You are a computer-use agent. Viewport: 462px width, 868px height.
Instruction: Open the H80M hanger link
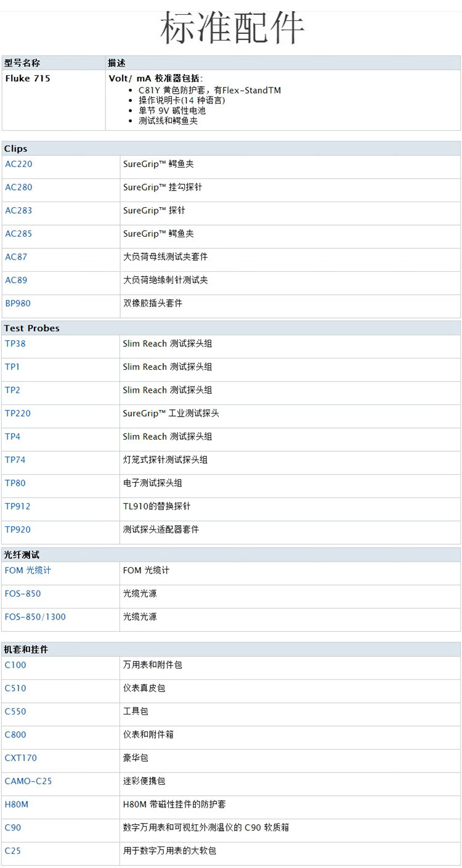pyautogui.click(x=17, y=805)
